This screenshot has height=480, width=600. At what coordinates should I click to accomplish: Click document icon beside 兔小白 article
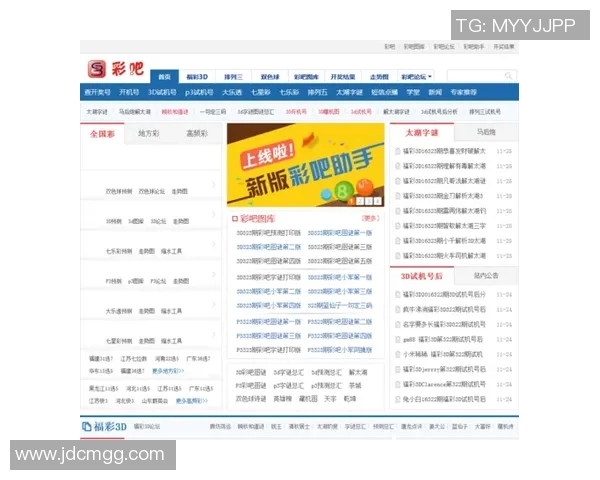398,399
